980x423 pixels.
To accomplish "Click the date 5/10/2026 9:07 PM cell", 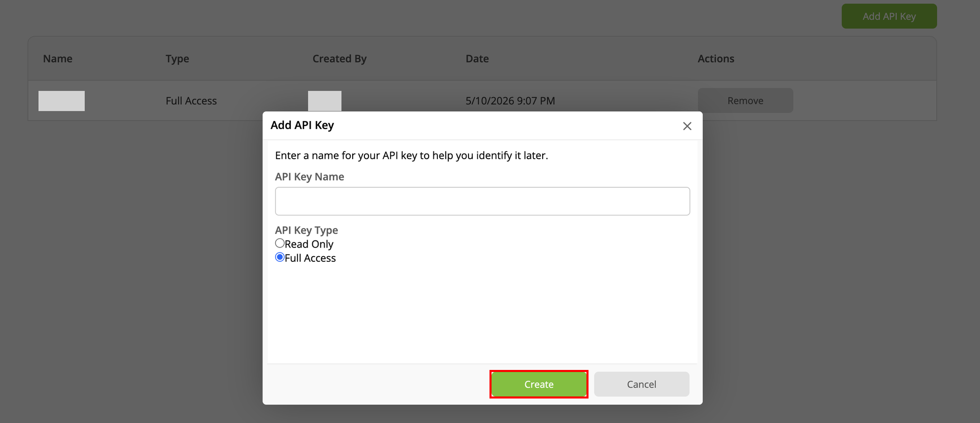I will click(510, 101).
